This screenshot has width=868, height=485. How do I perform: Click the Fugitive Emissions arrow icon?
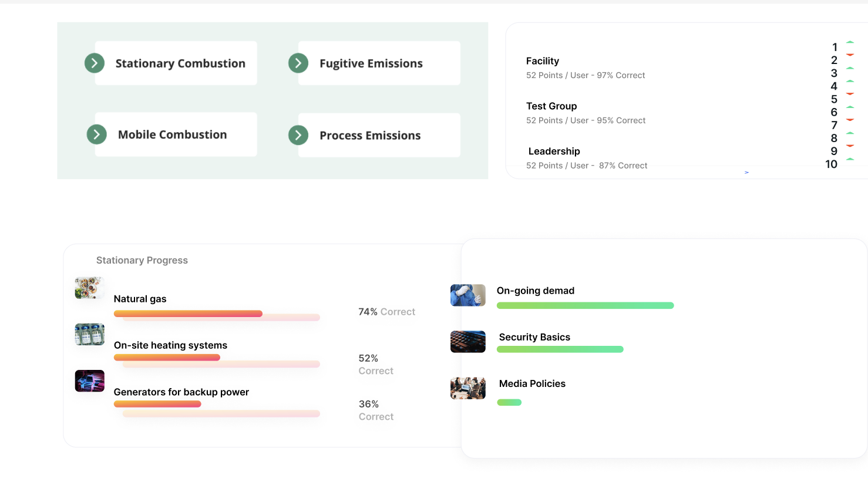pyautogui.click(x=298, y=63)
